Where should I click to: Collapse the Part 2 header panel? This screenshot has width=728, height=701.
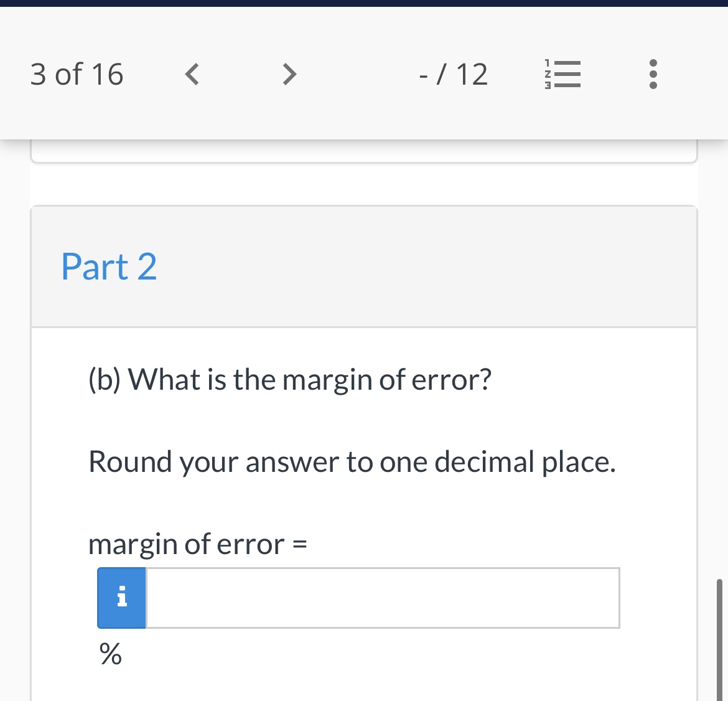coord(109,266)
